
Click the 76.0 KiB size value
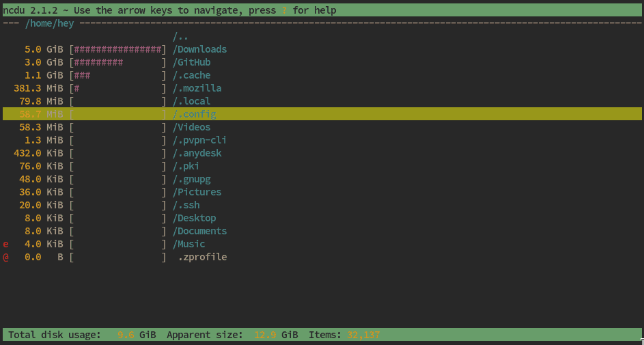42,166
